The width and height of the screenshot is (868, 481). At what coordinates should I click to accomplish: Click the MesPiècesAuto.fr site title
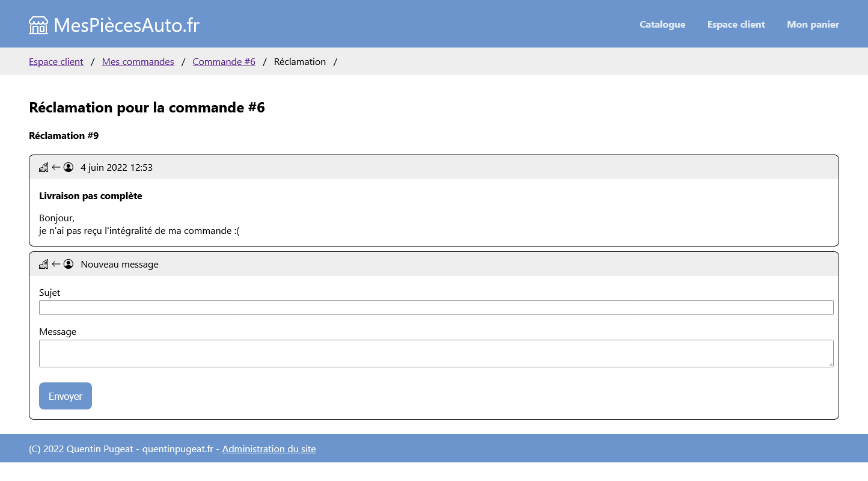126,25
